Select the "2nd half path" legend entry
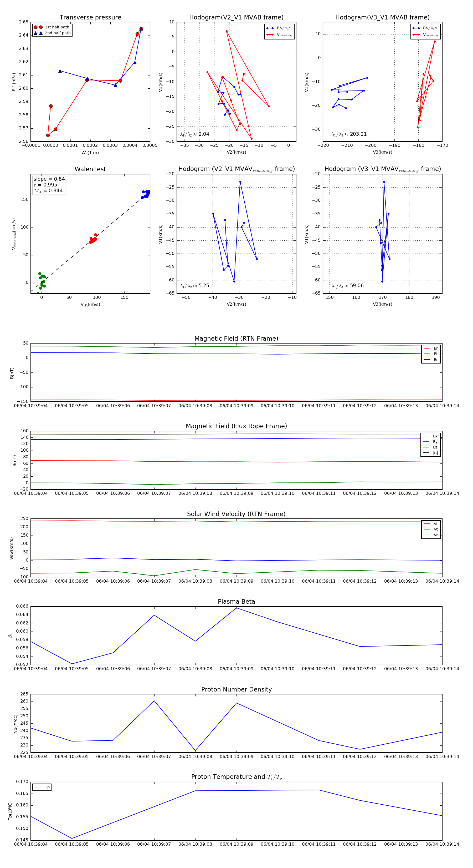The width and height of the screenshot is (473, 868). 52,33
